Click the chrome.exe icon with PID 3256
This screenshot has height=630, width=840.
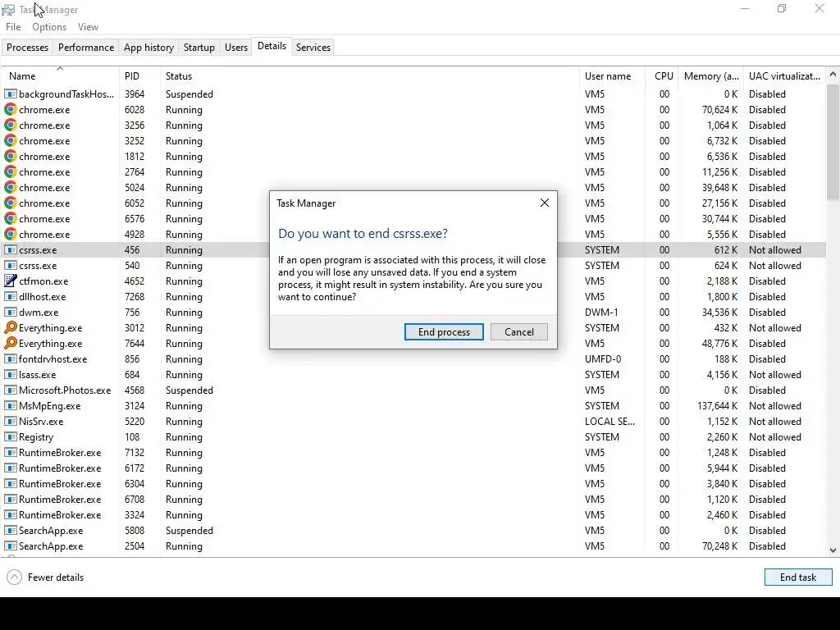pyautogui.click(x=10, y=126)
